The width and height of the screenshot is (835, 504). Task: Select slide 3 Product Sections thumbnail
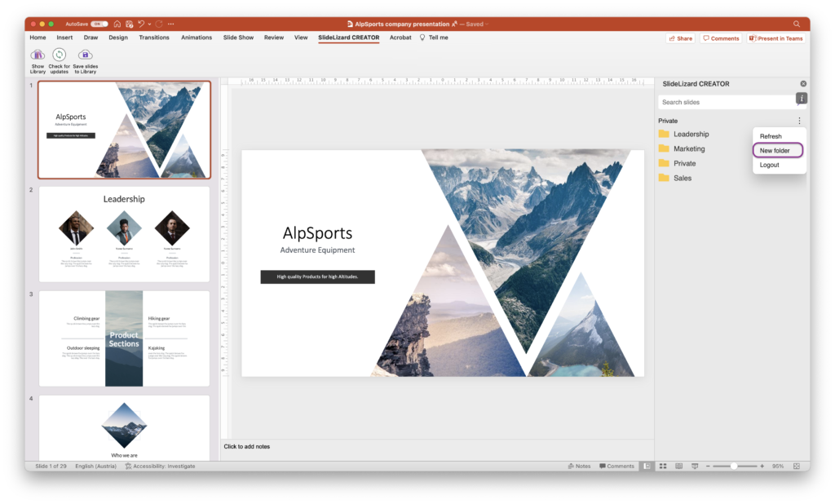point(124,338)
